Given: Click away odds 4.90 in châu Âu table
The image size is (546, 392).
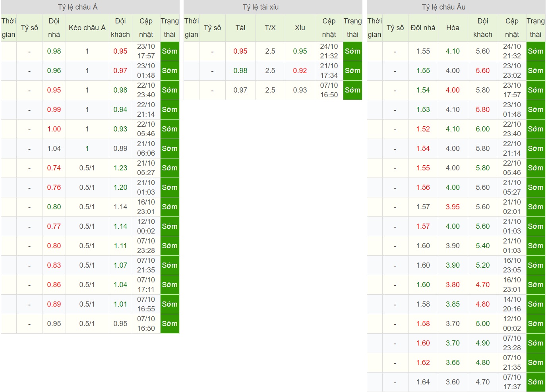Looking at the screenshot, I should [x=483, y=343].
